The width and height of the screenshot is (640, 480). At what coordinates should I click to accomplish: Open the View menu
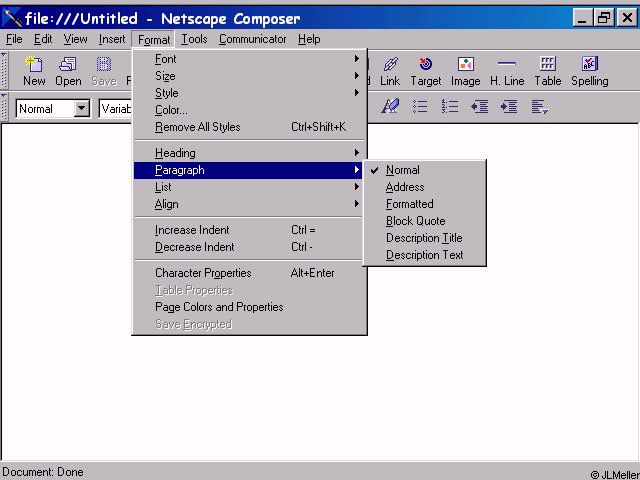click(x=75, y=39)
